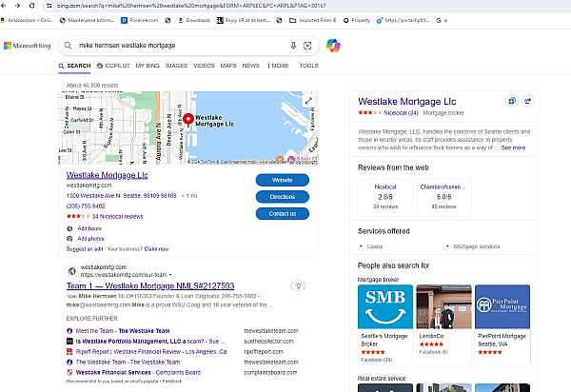The image size is (571, 392).
Task: Click Nicelocal (34) rating link in side panel
Action: (x=401, y=113)
